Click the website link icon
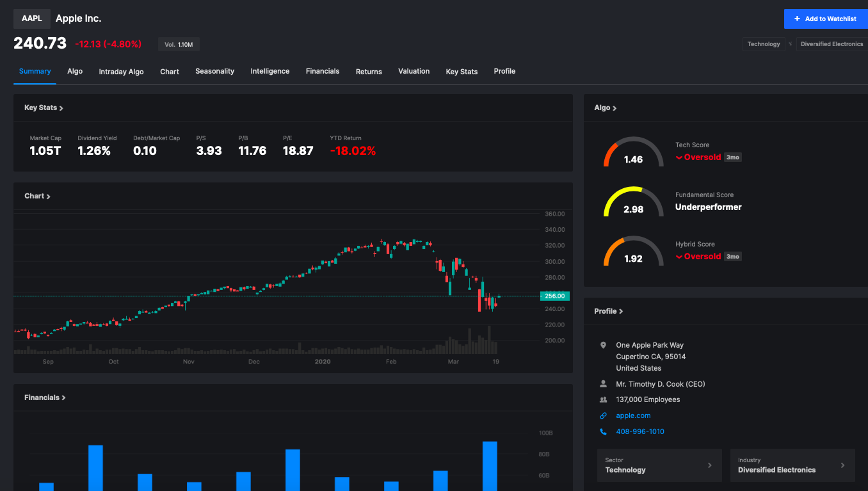Image resolution: width=868 pixels, height=491 pixels. click(x=603, y=415)
